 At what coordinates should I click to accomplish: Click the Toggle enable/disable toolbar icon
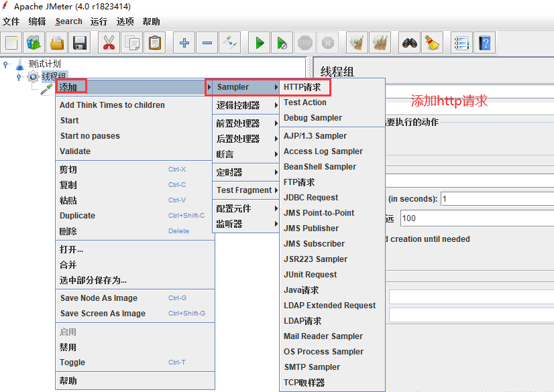click(x=229, y=43)
